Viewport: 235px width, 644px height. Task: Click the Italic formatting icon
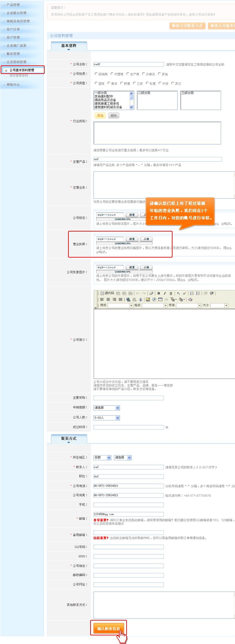click(165, 293)
